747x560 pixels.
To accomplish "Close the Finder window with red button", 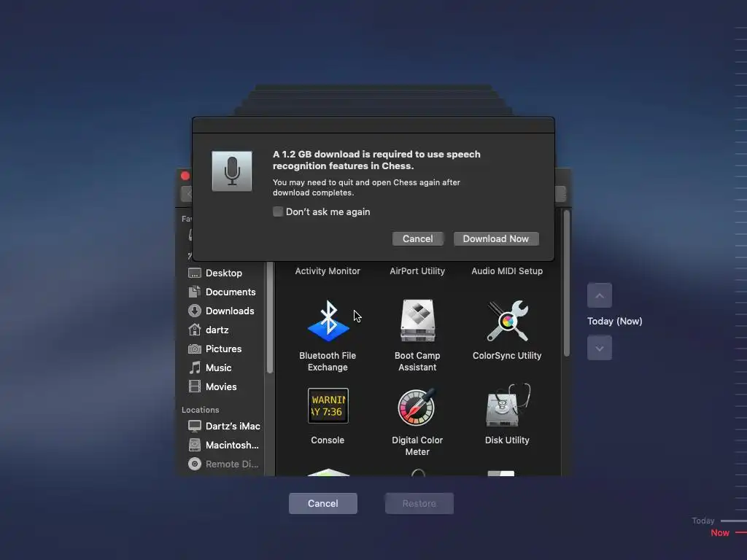I will (185, 176).
